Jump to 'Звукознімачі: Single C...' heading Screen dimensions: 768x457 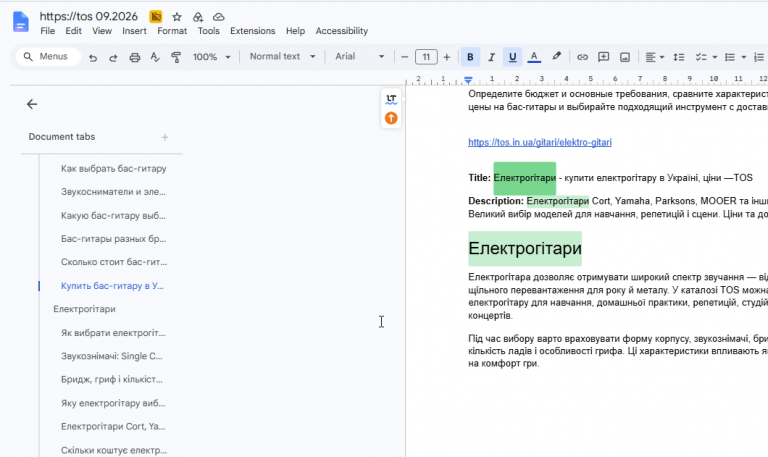coord(112,356)
